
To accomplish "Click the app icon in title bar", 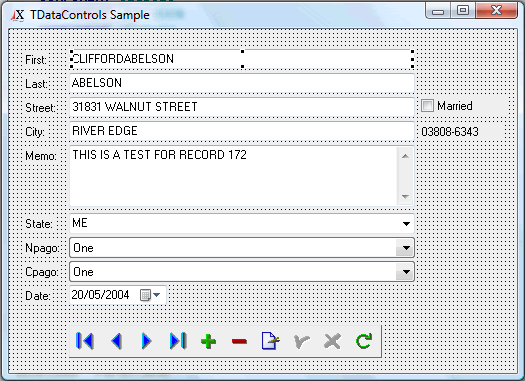I will coord(18,15).
